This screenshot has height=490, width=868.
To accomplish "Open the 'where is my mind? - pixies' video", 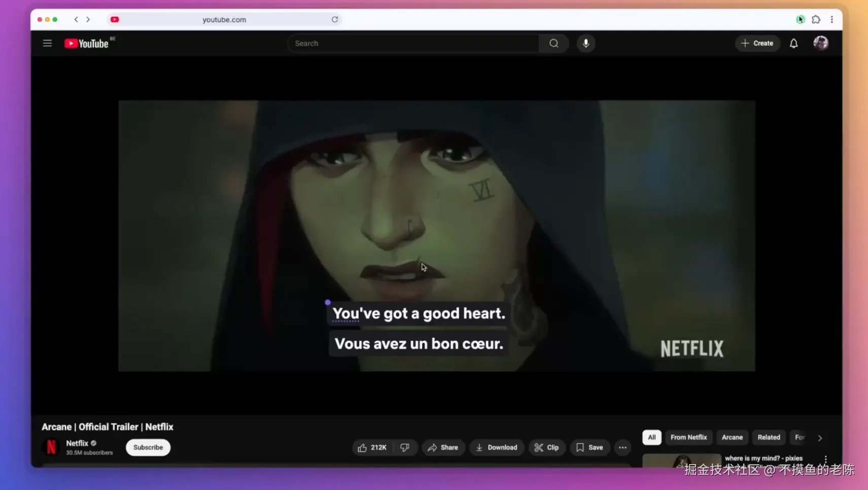I will pos(763,458).
